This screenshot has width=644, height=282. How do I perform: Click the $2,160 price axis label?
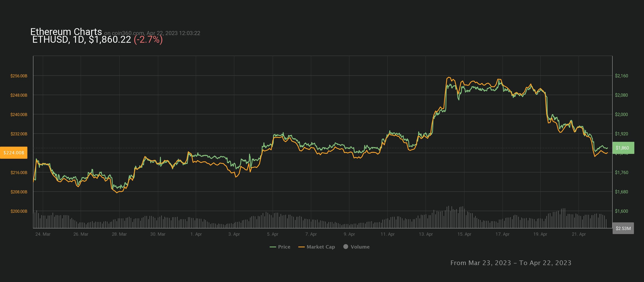(x=621, y=76)
